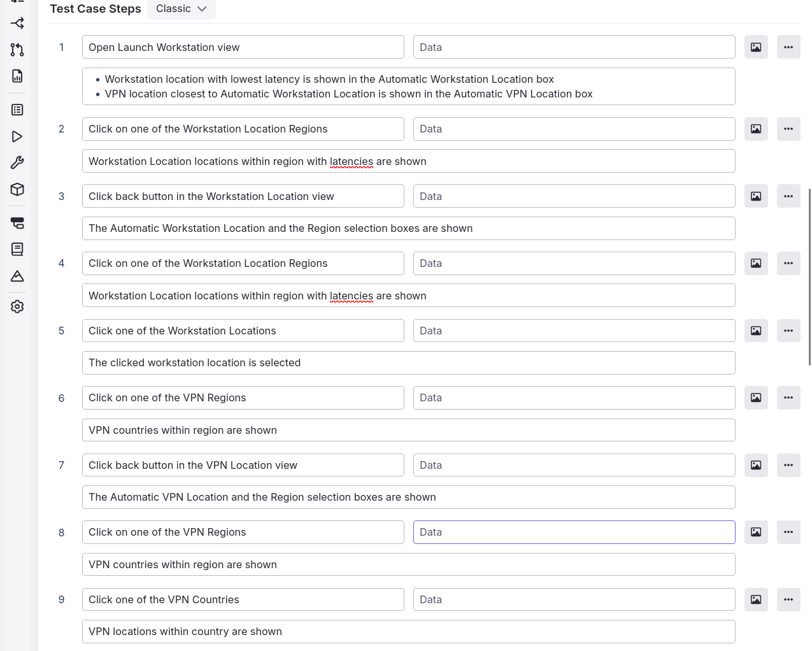Open the test cases list icon

click(x=17, y=110)
